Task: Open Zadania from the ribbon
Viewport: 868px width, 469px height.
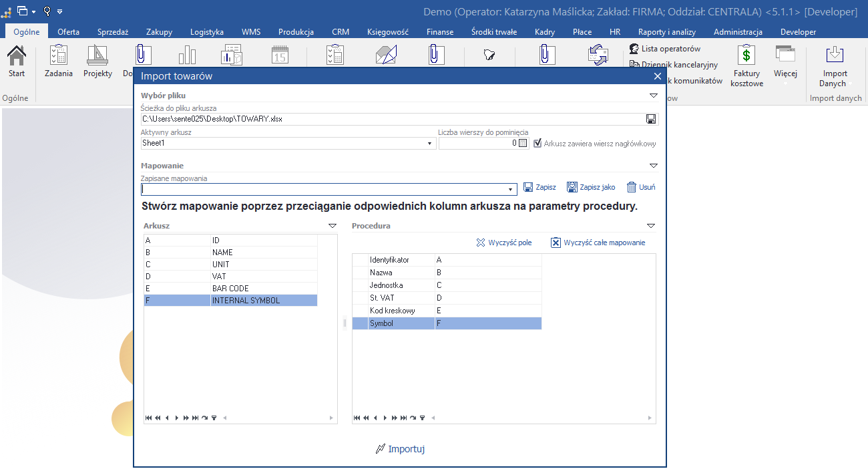Action: click(59, 61)
